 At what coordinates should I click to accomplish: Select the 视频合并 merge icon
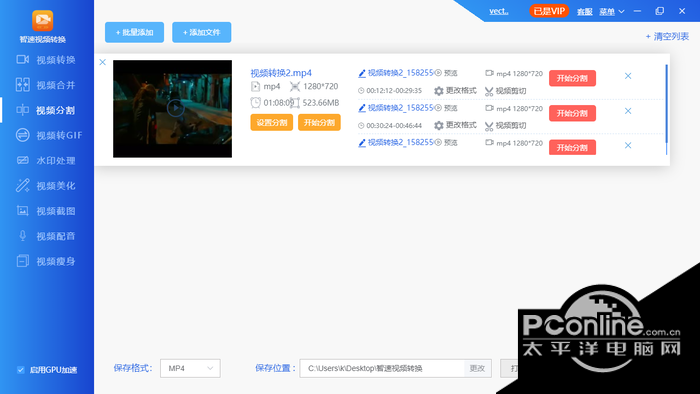pos(23,84)
